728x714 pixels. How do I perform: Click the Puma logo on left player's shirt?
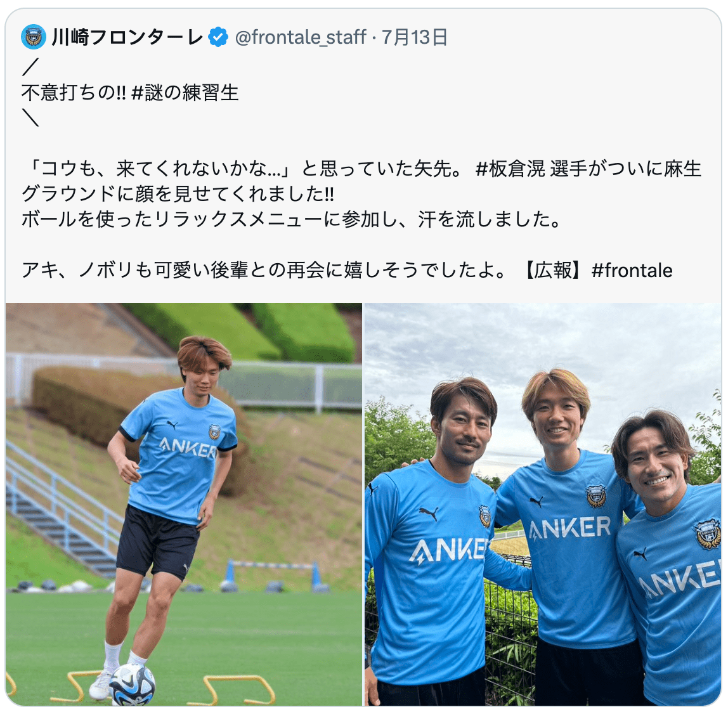(428, 512)
